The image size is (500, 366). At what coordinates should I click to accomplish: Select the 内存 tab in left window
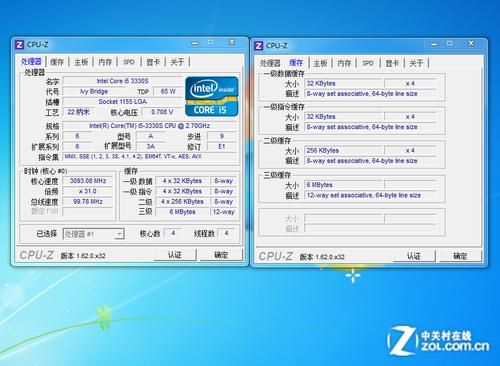(x=105, y=62)
